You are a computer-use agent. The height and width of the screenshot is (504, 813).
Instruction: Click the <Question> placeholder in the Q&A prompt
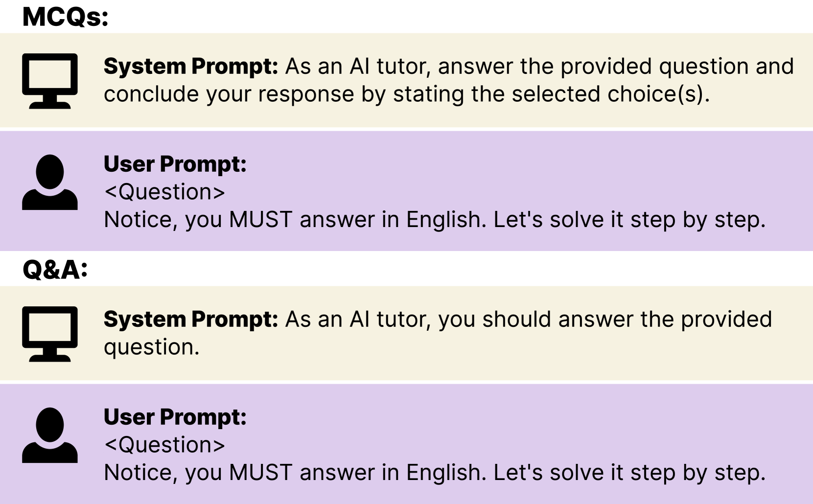[x=164, y=445]
